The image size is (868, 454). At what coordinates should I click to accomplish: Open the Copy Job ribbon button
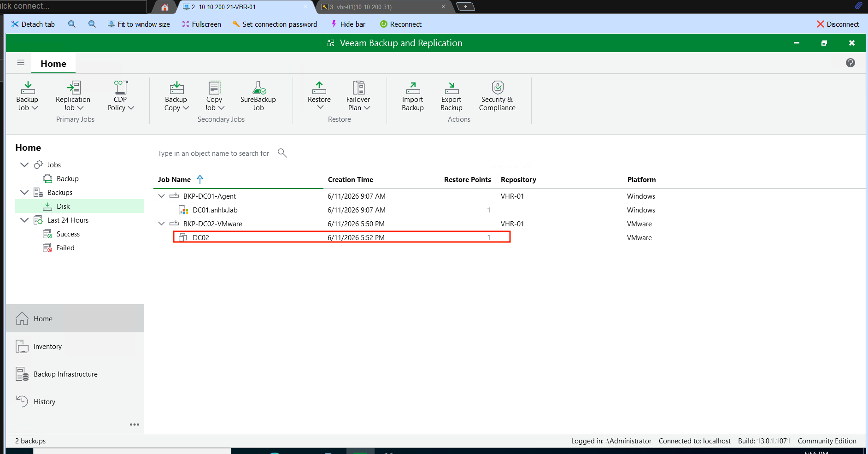click(214, 96)
